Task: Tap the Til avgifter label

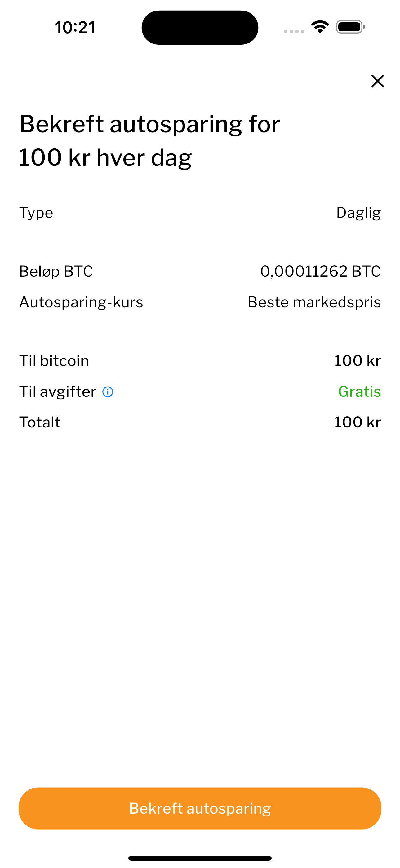Action: (x=58, y=391)
